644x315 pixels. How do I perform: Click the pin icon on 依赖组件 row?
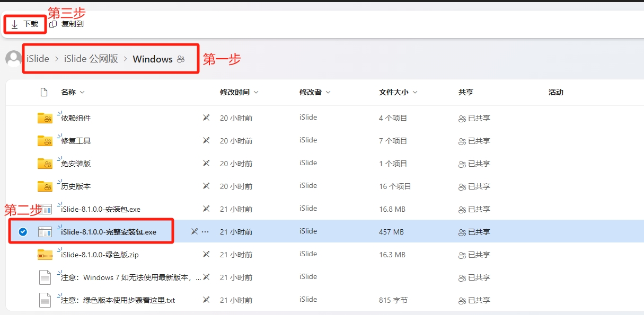point(206,118)
